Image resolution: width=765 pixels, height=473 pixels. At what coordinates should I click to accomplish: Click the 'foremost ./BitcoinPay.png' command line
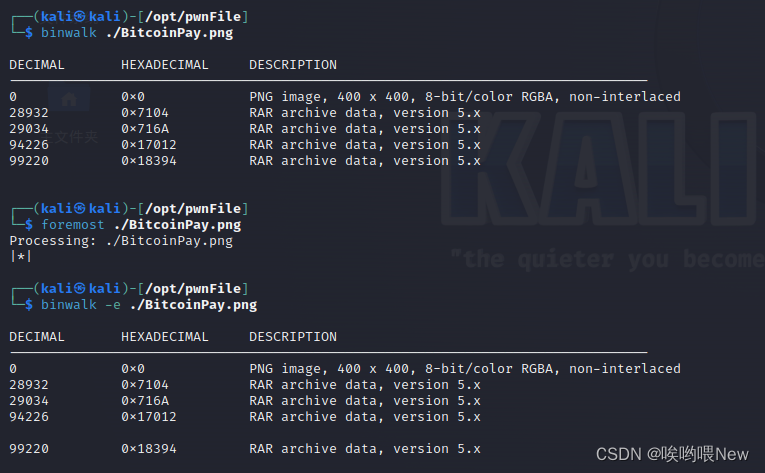[x=141, y=225]
